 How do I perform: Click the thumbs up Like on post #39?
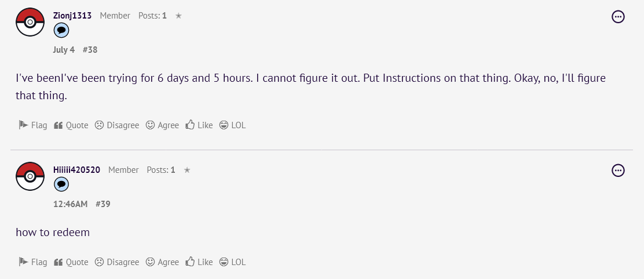[190, 262]
